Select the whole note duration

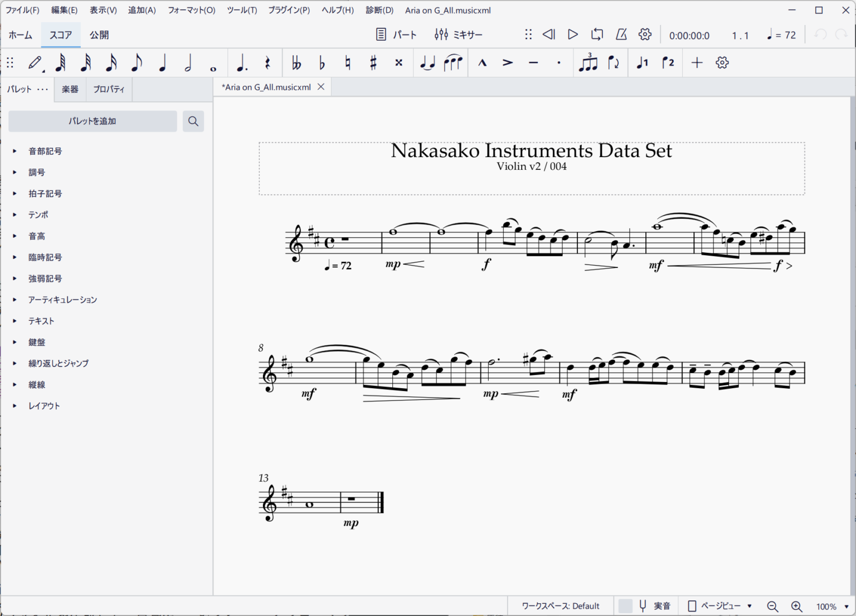(x=213, y=63)
